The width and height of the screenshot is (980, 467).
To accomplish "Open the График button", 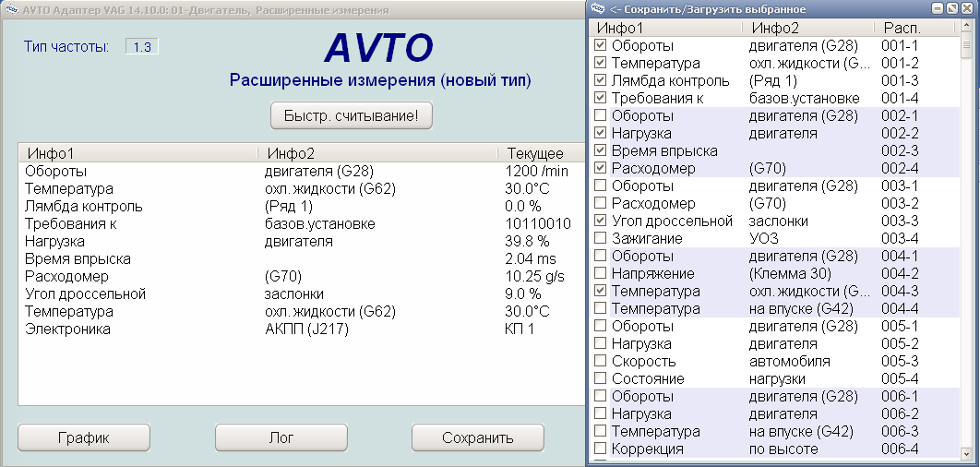I will [84, 437].
